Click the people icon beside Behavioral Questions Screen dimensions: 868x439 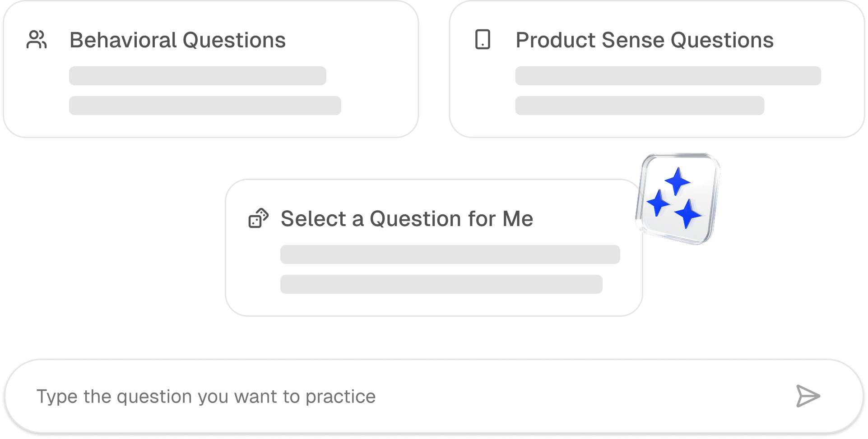pos(37,40)
